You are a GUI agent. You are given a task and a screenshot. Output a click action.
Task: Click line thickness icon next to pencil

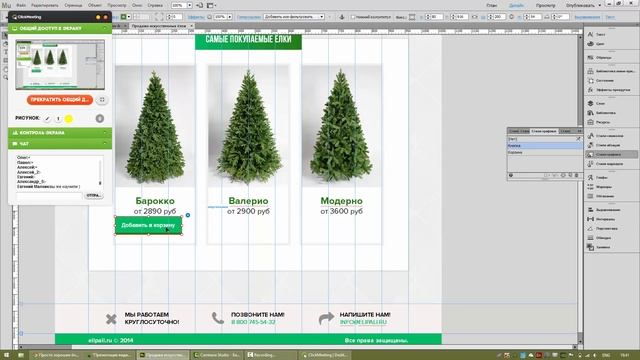click(x=58, y=119)
